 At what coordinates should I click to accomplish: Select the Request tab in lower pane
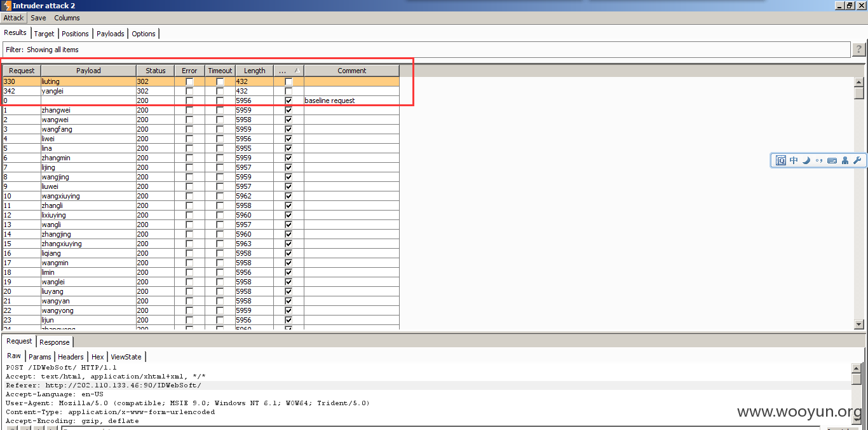[x=19, y=341]
